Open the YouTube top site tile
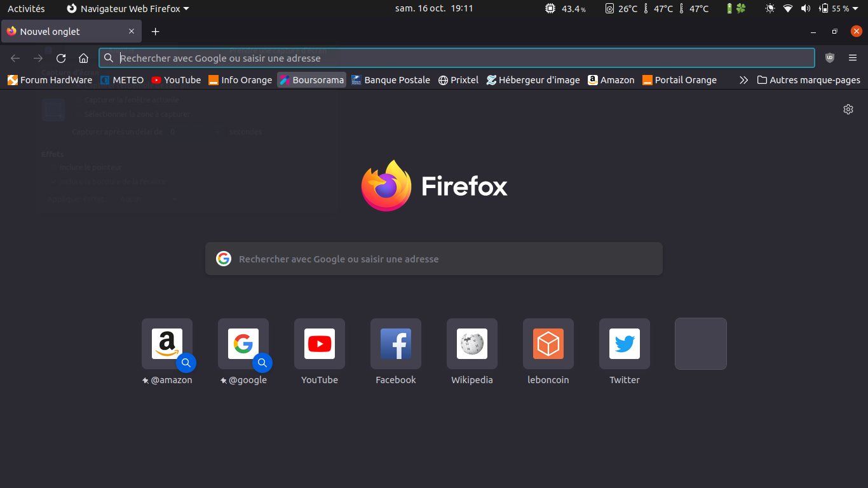Viewport: 868px width, 488px height. [x=320, y=344]
